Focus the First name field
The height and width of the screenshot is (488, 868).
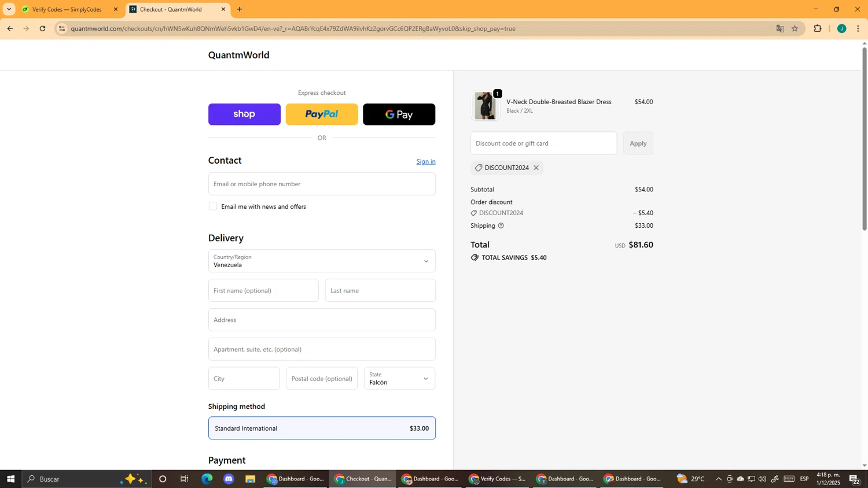point(263,290)
